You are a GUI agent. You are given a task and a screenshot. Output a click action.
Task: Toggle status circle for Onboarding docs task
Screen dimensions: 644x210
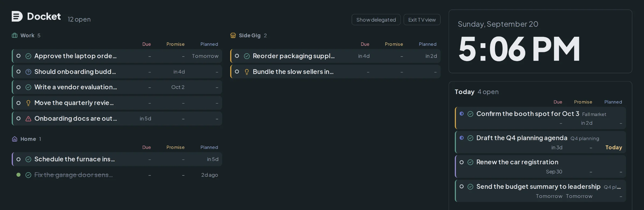pos(19,118)
